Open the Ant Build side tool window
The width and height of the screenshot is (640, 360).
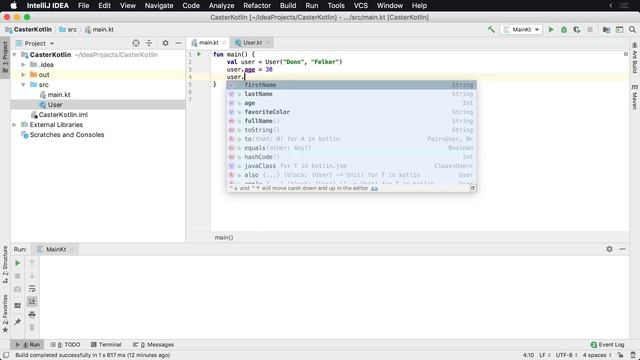coord(635,58)
